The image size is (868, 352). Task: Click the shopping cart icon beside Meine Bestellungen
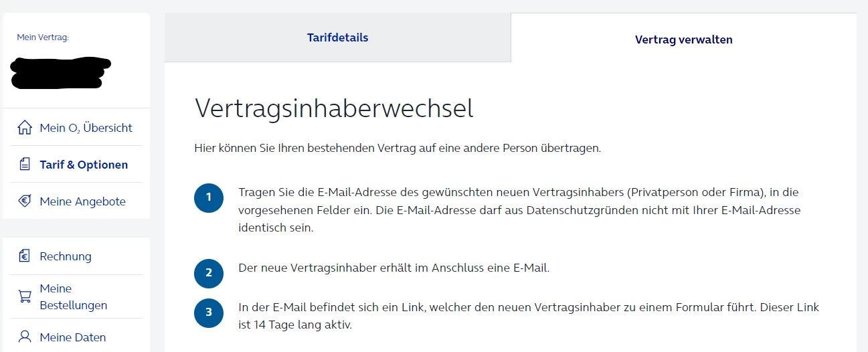tap(25, 296)
